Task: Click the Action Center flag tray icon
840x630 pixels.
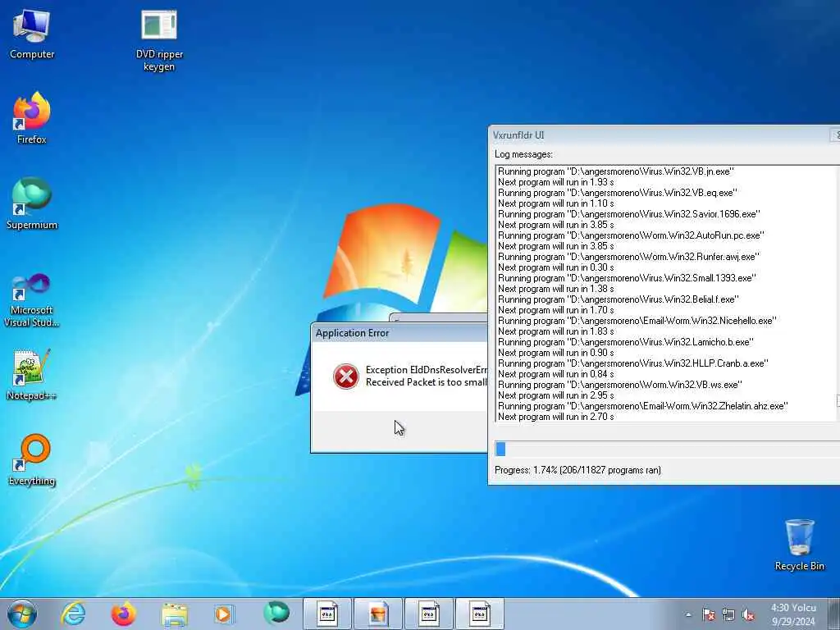Action: click(708, 614)
